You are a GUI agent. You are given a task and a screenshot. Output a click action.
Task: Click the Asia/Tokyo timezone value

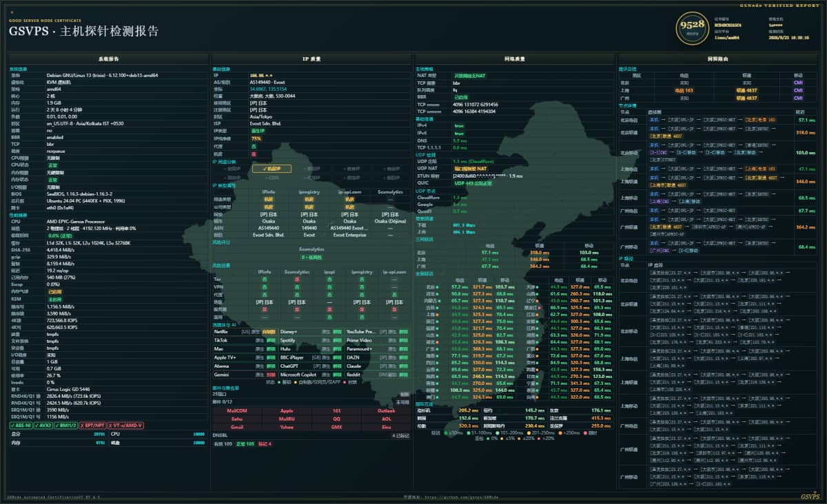(261, 116)
